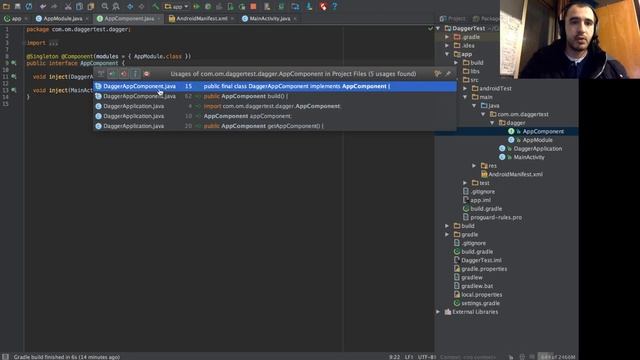Screen dimensions: 640x360
Task: Select the 'import com.om.daggertest.dagger.AppComponent' usage
Action: click(275, 106)
